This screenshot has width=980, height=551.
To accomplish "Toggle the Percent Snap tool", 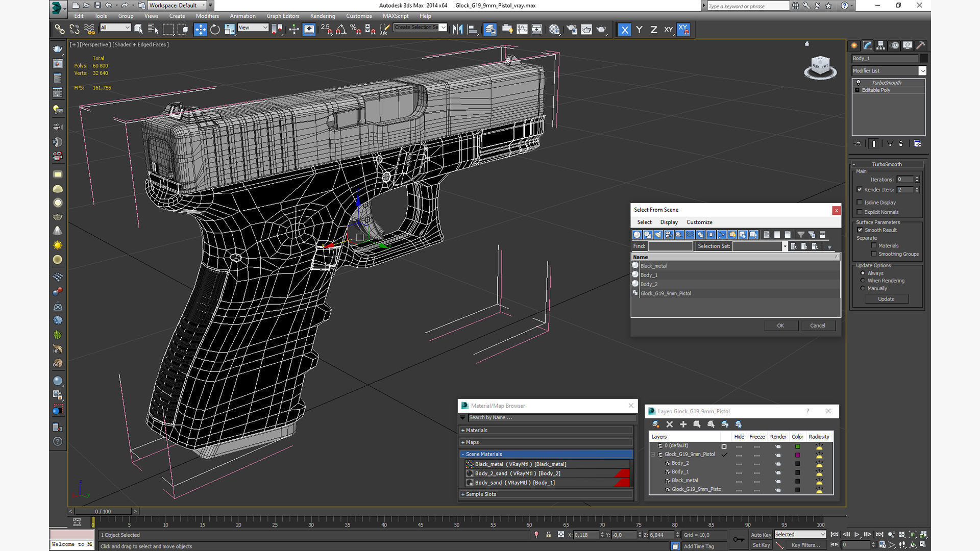I will [355, 30].
